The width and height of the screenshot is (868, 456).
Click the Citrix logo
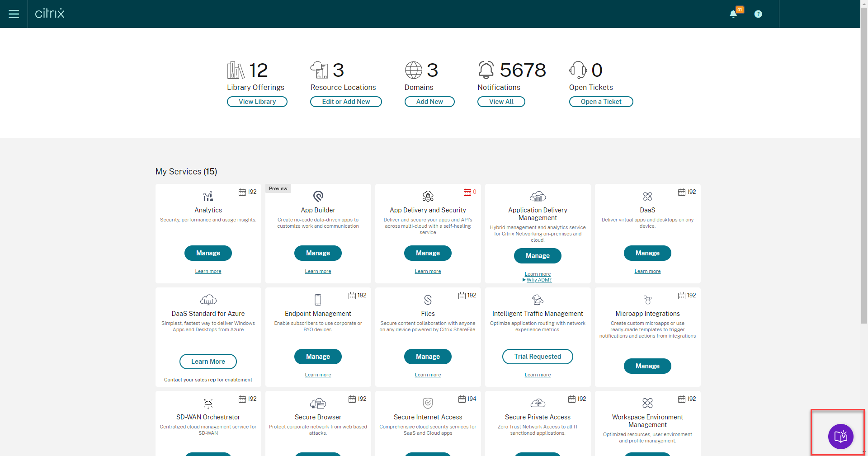pyautogui.click(x=50, y=14)
